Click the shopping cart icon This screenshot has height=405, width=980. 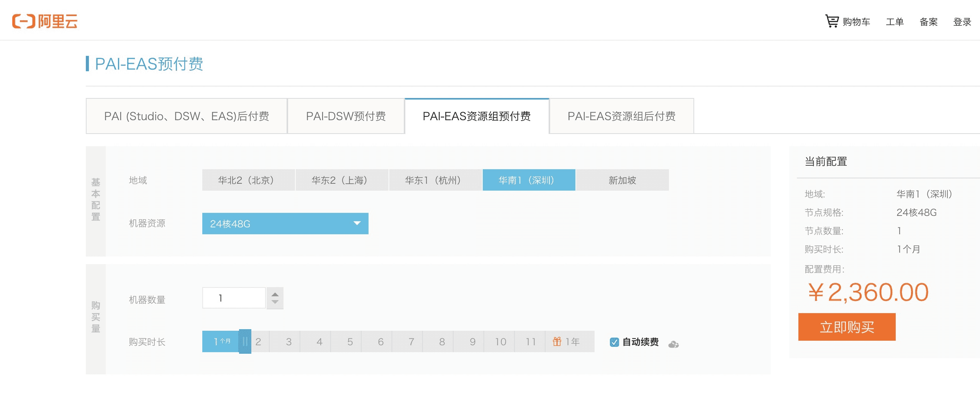click(x=832, y=21)
